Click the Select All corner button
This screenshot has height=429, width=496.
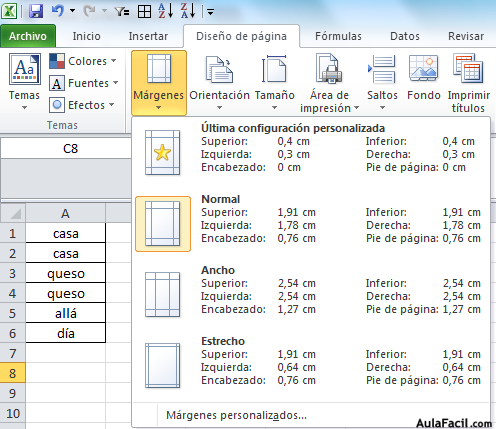tap(13, 214)
